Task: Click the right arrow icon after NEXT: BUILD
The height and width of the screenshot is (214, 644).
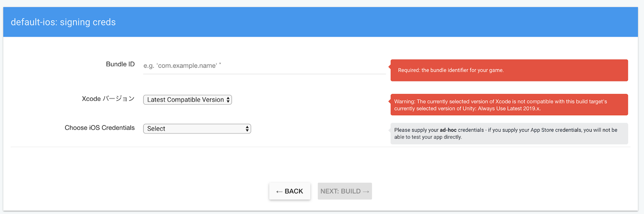Action: (366, 192)
